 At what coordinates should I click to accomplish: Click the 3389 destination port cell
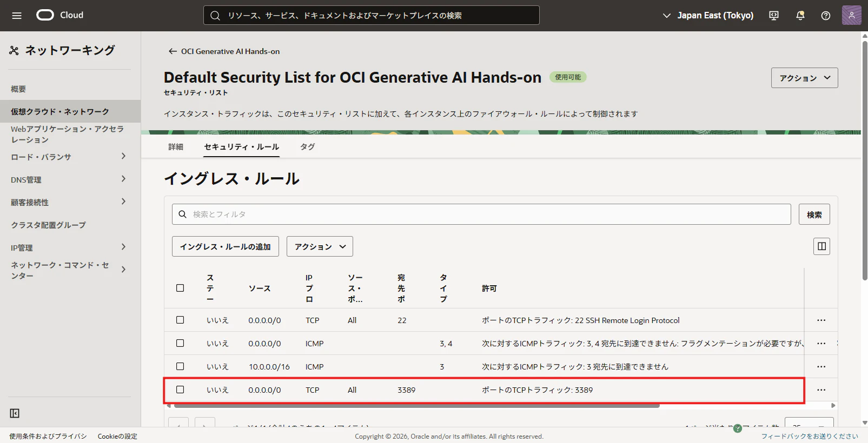coord(406,390)
